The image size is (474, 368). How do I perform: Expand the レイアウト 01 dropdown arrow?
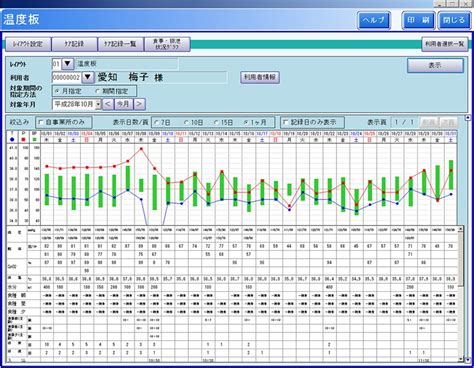[x=67, y=64]
